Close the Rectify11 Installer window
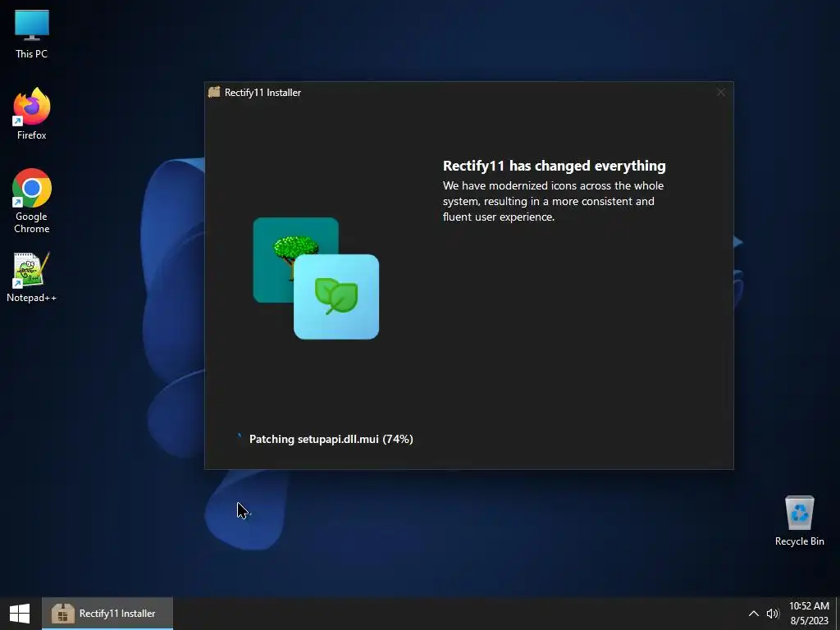Image resolution: width=840 pixels, height=630 pixels. (720, 92)
